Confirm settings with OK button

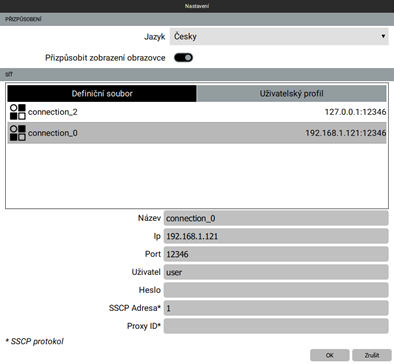tap(330, 355)
